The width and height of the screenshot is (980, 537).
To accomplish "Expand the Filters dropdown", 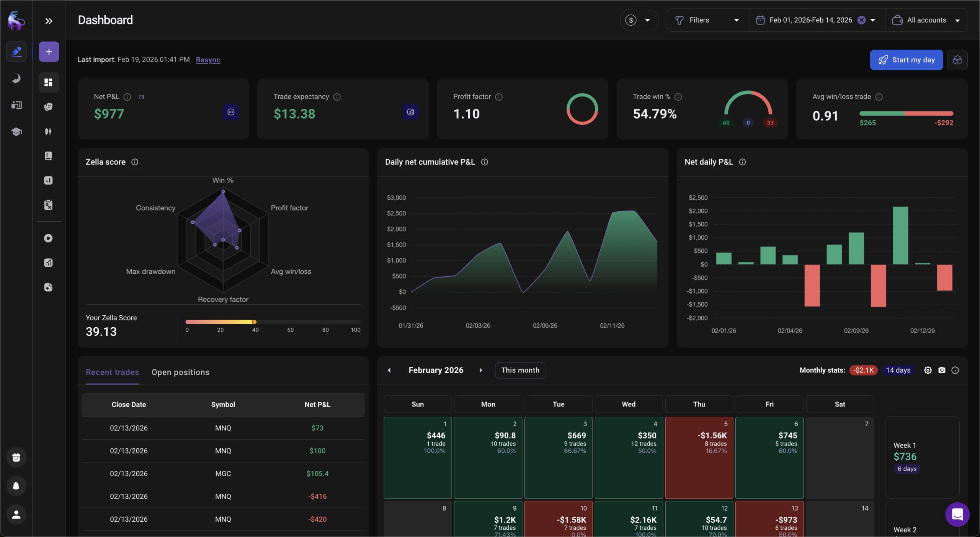I will pyautogui.click(x=707, y=20).
